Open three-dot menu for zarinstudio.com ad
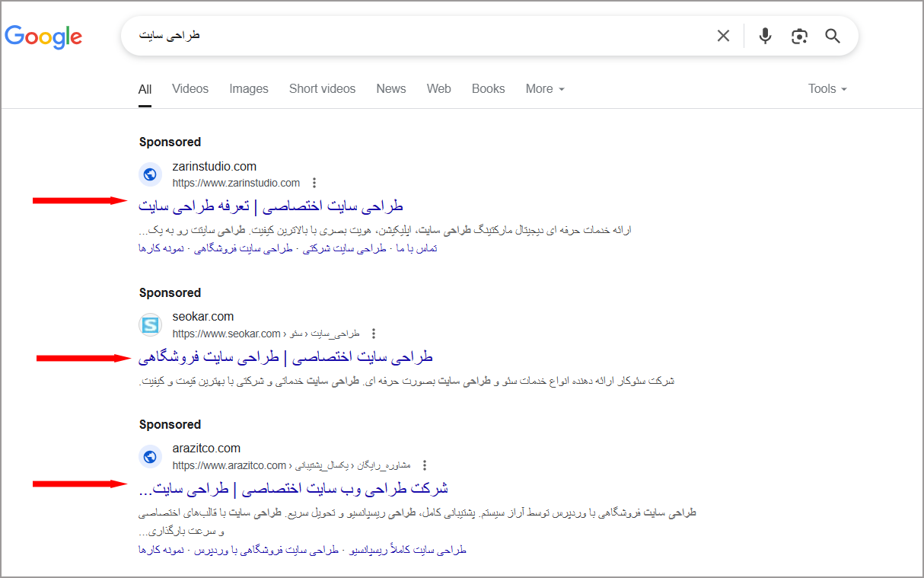The width and height of the screenshot is (924, 578). 314,183
